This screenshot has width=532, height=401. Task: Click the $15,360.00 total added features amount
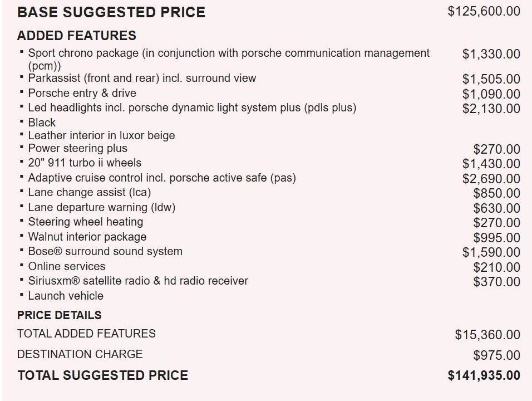pyautogui.click(x=487, y=335)
